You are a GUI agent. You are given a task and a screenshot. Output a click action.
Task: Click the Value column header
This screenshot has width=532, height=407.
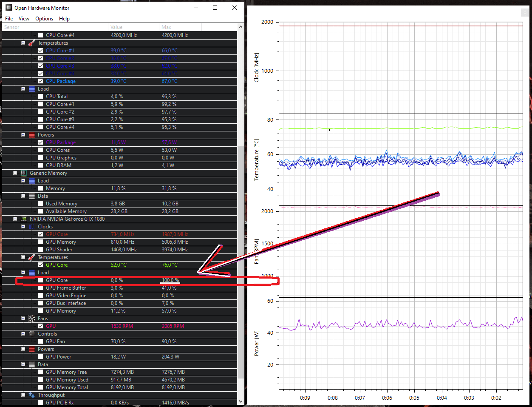click(x=133, y=27)
